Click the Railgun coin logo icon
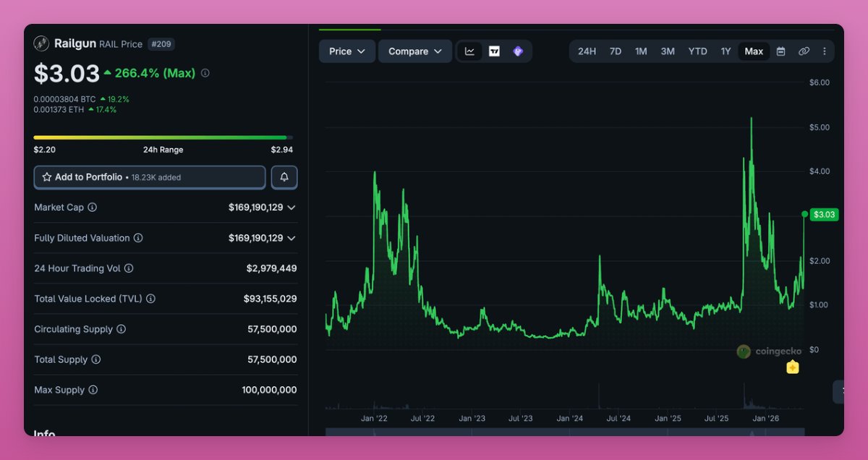 (41, 43)
